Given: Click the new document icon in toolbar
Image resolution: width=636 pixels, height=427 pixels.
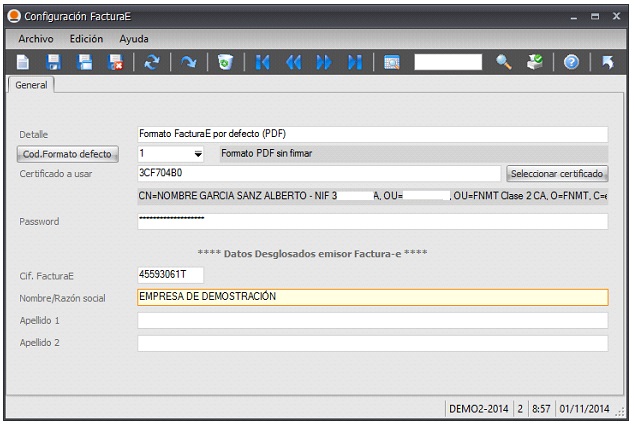Looking at the screenshot, I should click(x=23, y=62).
